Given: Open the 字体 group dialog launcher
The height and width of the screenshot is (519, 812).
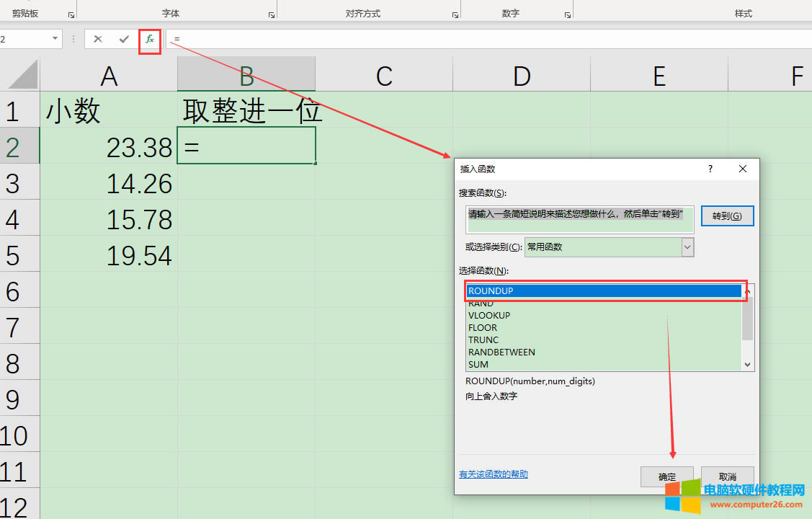Looking at the screenshot, I should 271,14.
